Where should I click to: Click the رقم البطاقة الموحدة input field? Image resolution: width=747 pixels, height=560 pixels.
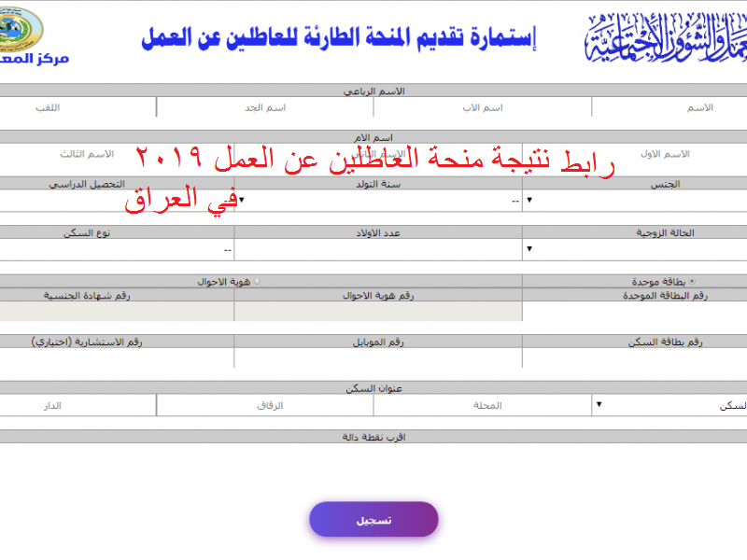click(x=635, y=312)
